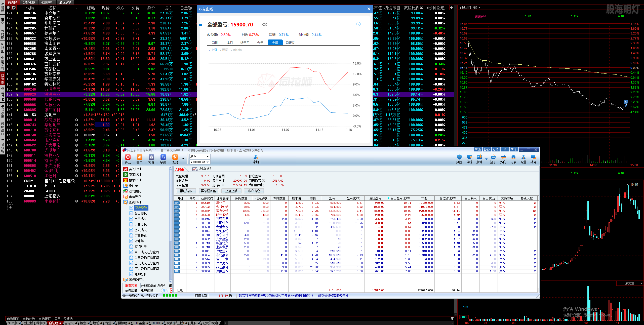644x325 pixels.
Task: Click the 账户清仓 button
Action: pos(254,191)
